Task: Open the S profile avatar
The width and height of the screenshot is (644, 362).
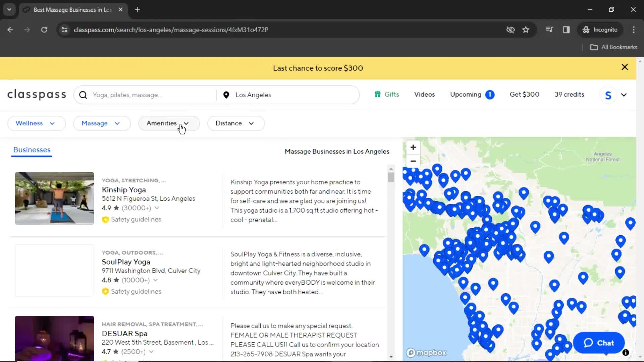Action: click(x=608, y=95)
